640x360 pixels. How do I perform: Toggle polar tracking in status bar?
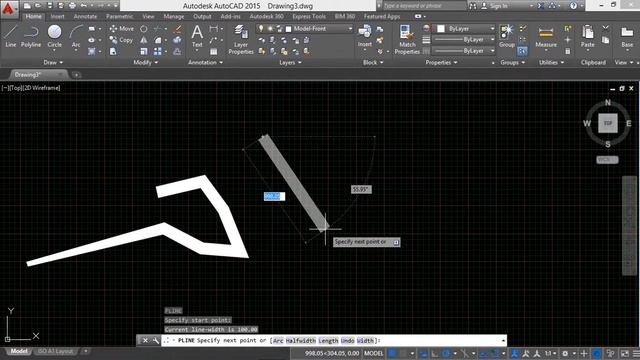tap(446, 353)
